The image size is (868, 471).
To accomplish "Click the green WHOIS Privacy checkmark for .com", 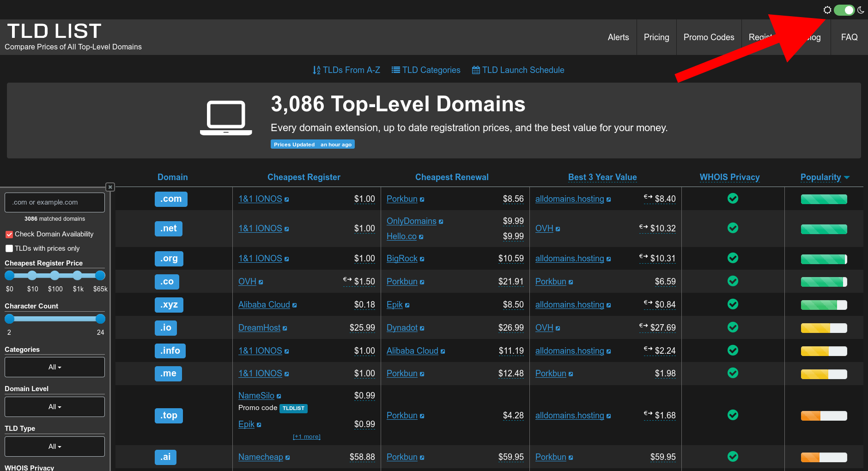I will point(733,199).
